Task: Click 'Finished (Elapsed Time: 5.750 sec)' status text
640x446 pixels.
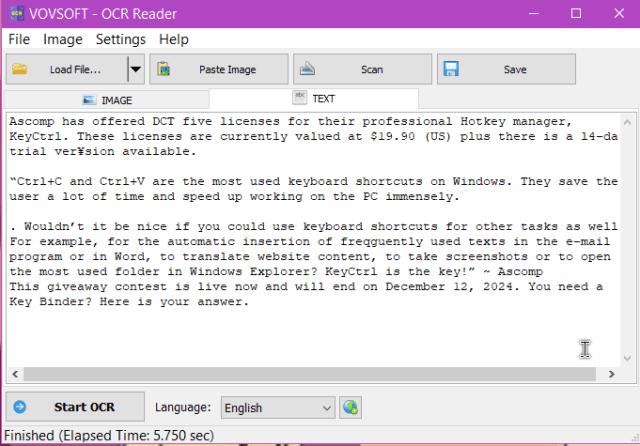Action: click(109, 435)
